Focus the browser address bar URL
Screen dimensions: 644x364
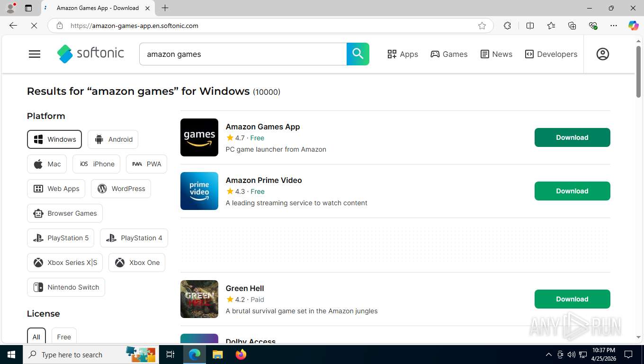click(x=270, y=26)
